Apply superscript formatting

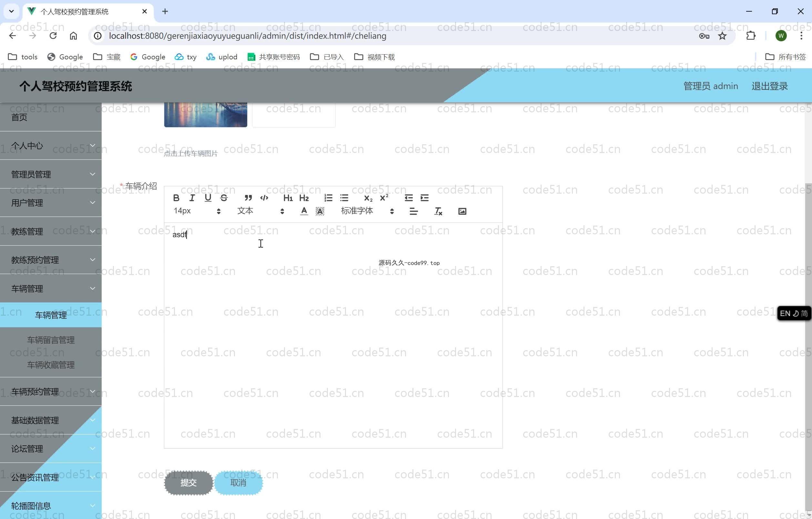384,198
